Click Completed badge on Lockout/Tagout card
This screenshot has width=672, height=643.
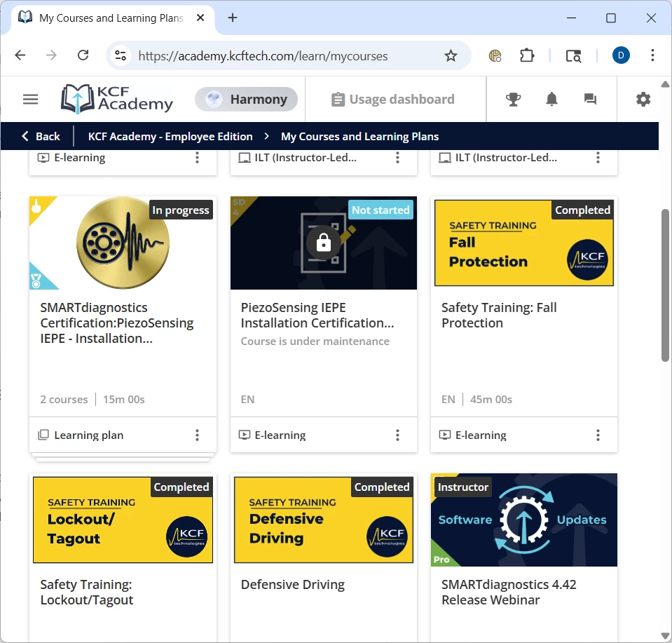(181, 487)
